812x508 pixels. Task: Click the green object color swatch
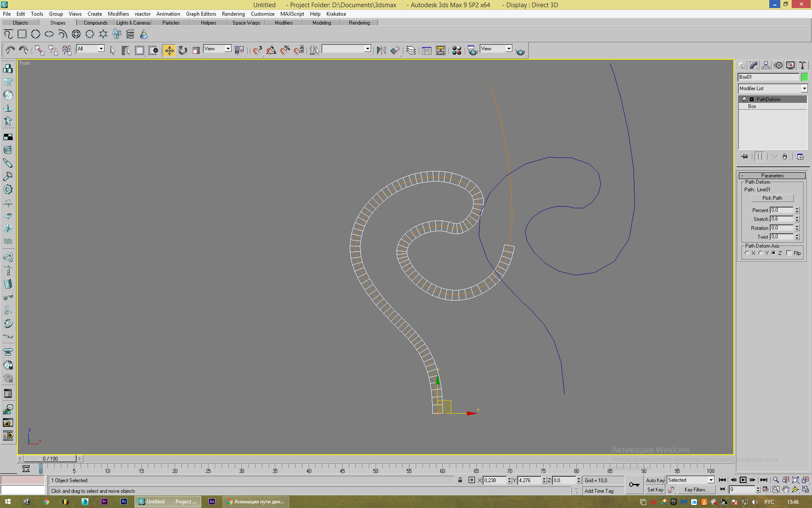point(804,77)
